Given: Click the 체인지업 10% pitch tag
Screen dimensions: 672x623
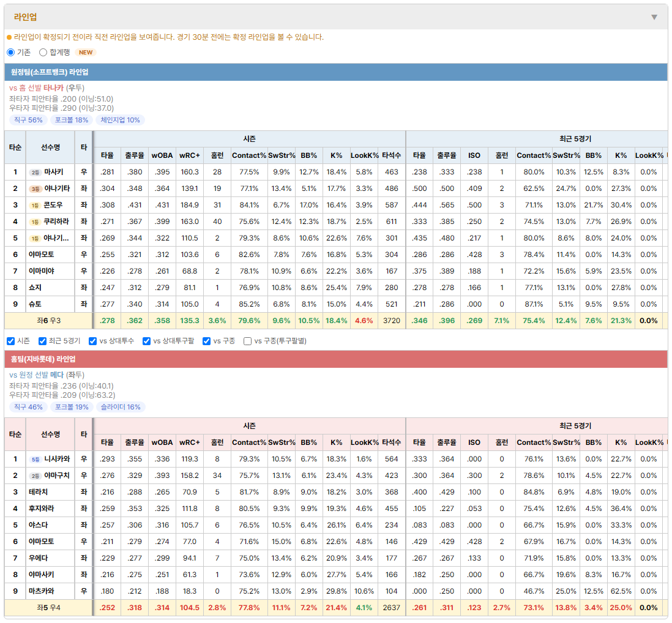Looking at the screenshot, I should [x=121, y=120].
